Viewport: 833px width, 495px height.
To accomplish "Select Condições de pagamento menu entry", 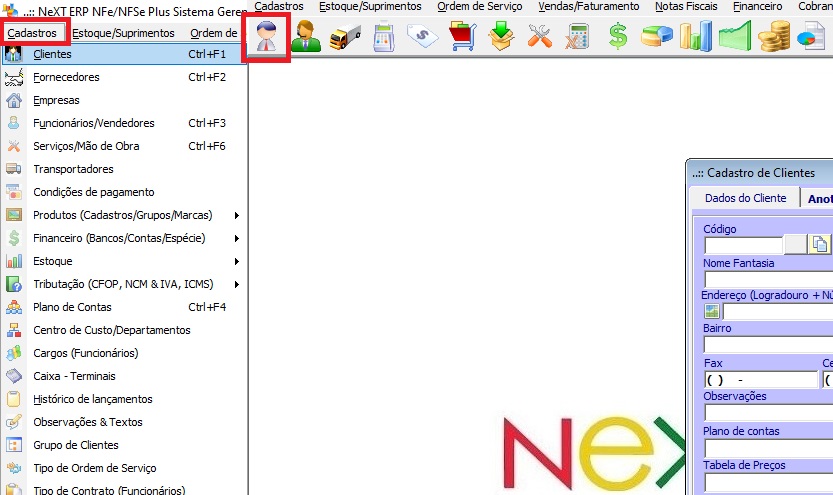I will [x=125, y=192].
